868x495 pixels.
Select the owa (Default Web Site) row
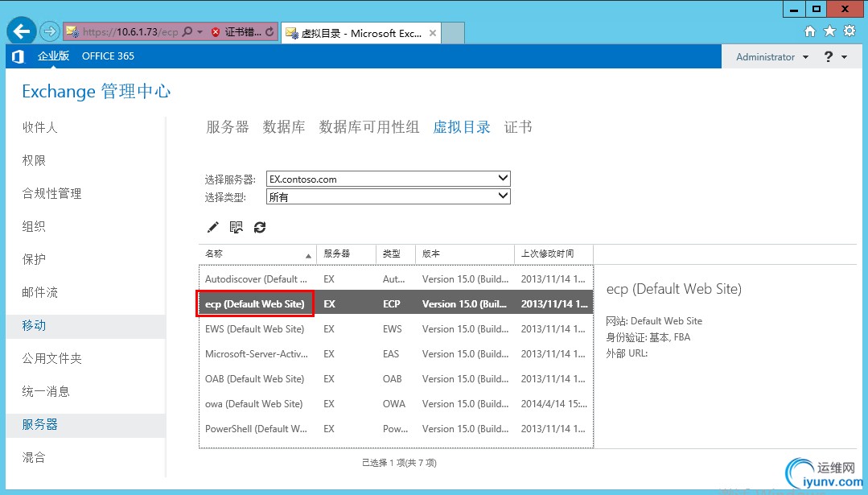coord(397,403)
